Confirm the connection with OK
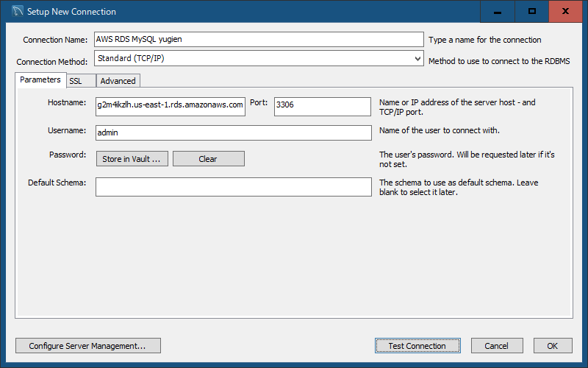This screenshot has width=588, height=368. click(553, 345)
